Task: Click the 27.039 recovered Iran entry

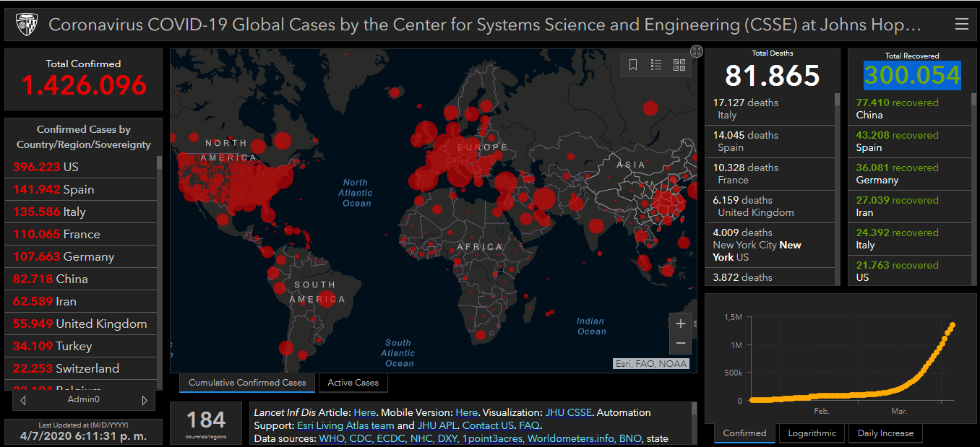Action: click(x=911, y=206)
